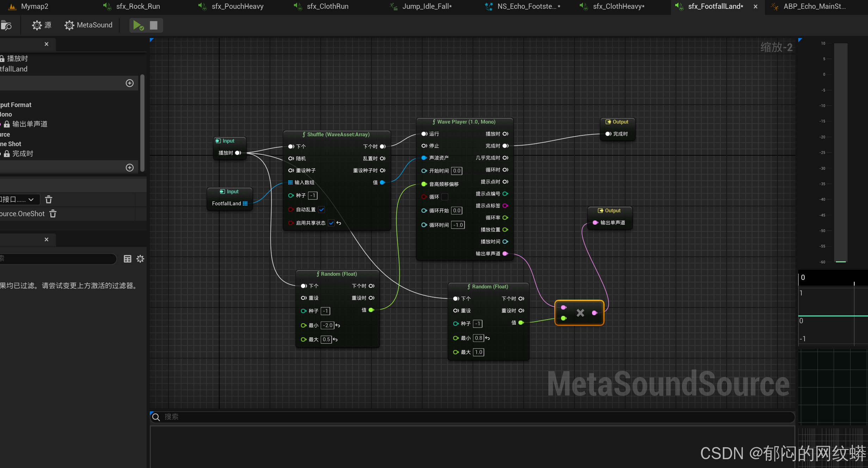Viewport: 868px width, 468px height.
Task: Click the Play MetaSound button
Action: point(137,25)
